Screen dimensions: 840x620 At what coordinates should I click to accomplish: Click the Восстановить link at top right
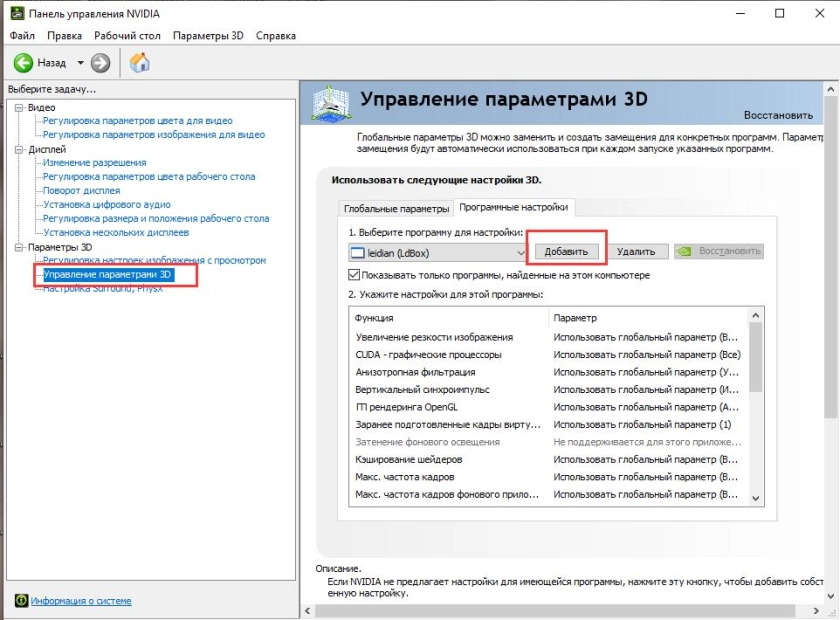click(x=776, y=113)
